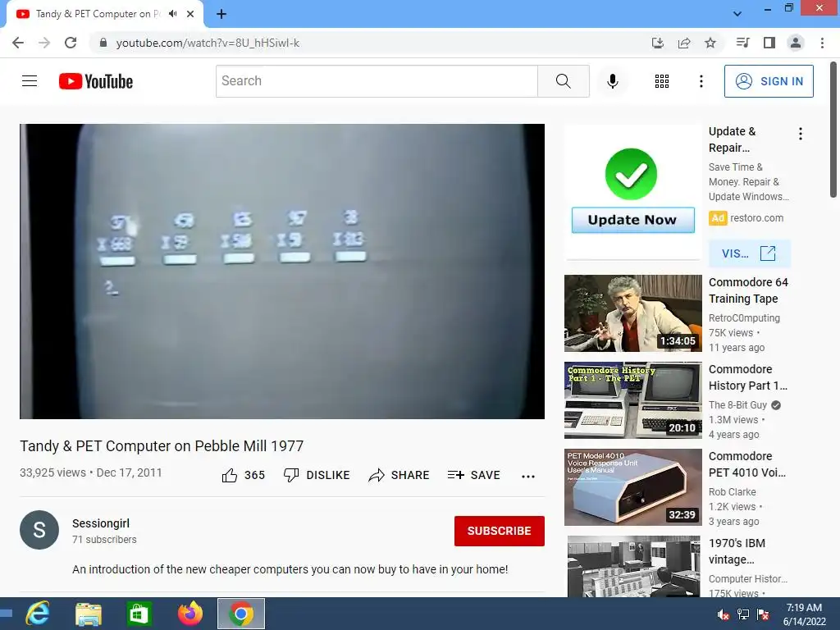The height and width of the screenshot is (630, 840).
Task: Open YouTube apps grid icon
Action: (662, 81)
